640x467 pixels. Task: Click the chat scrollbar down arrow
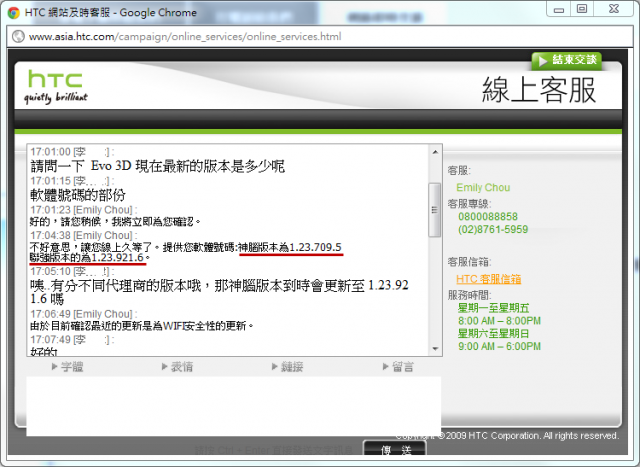[435, 349]
